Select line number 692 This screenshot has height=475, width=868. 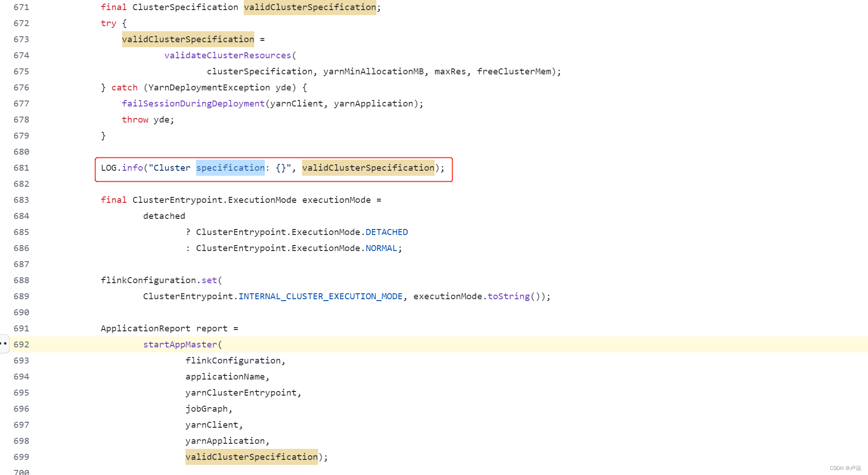coord(21,345)
